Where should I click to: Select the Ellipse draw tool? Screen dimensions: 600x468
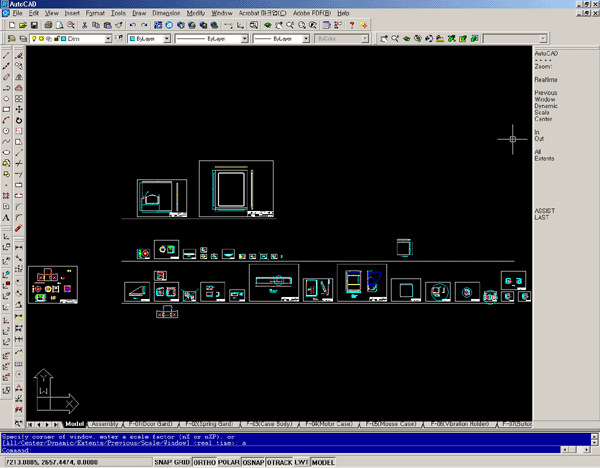(x=6, y=152)
